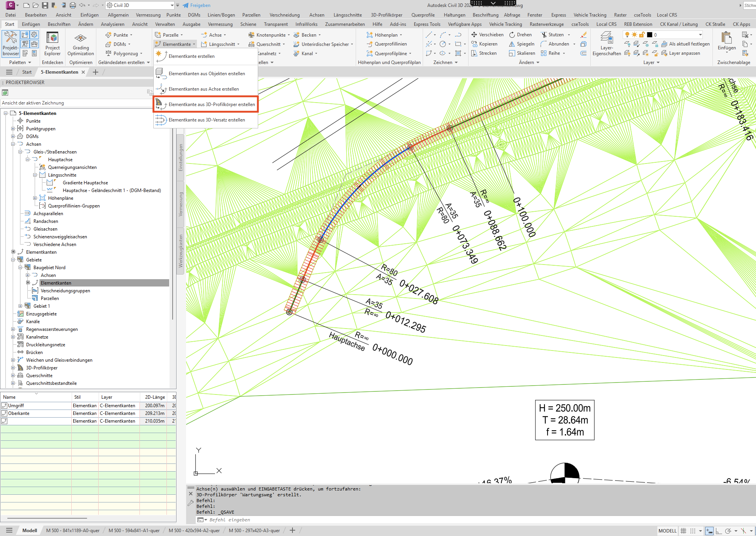Expand the 3D-Profilkörper tree node

click(x=13, y=367)
